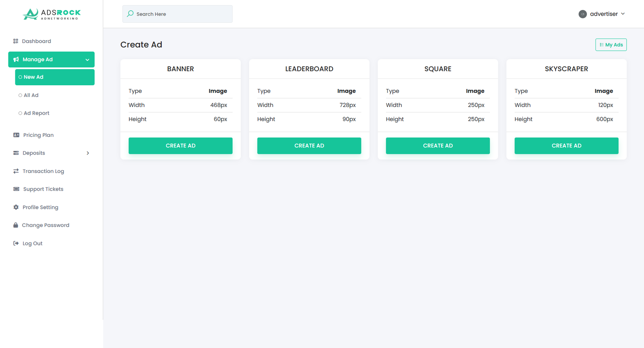The width and height of the screenshot is (644, 348).
Task: Click the AdsRock logo
Action: click(52, 14)
